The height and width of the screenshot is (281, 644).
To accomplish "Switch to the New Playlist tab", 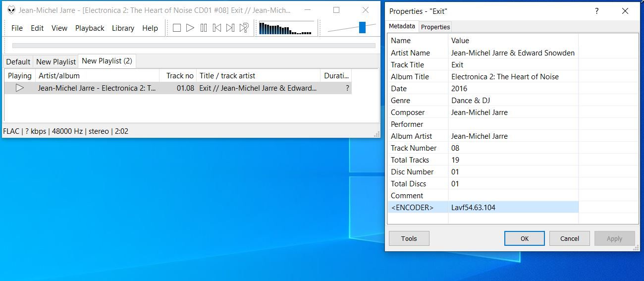I will point(56,61).
